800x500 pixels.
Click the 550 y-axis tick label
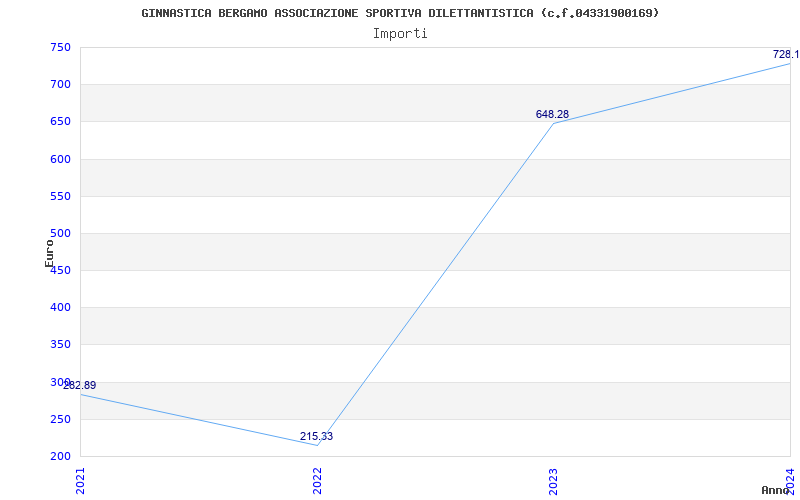pyautogui.click(x=60, y=196)
